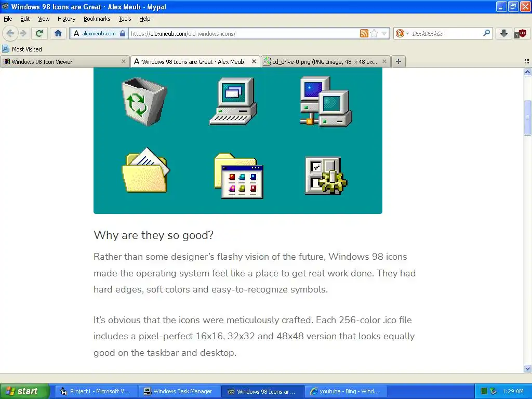Click the Programs folder window icon
This screenshot has width=532, height=399.
click(239, 176)
